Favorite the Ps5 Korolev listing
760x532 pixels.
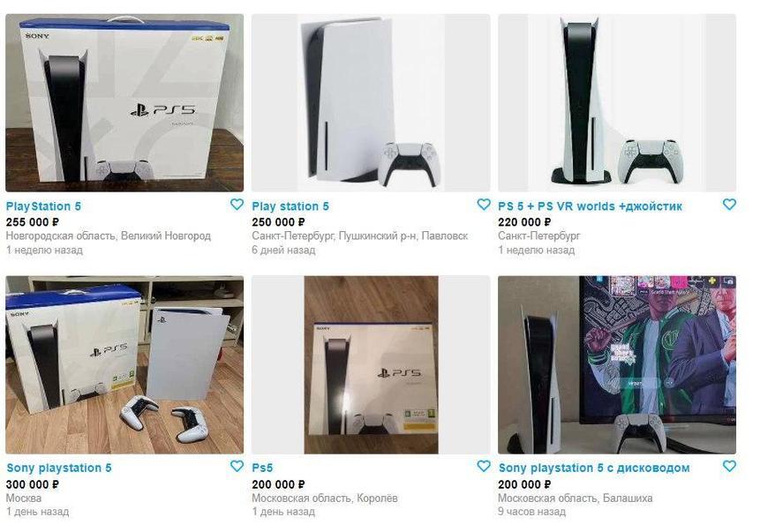[483, 466]
